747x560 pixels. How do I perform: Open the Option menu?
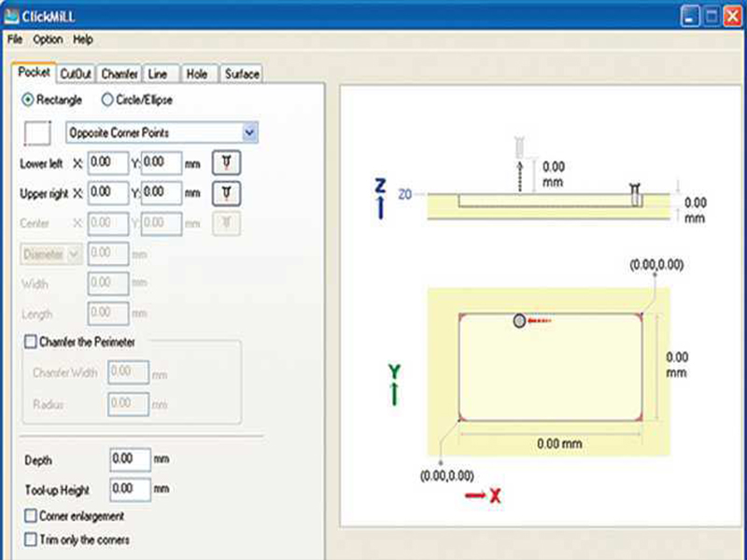(45, 39)
